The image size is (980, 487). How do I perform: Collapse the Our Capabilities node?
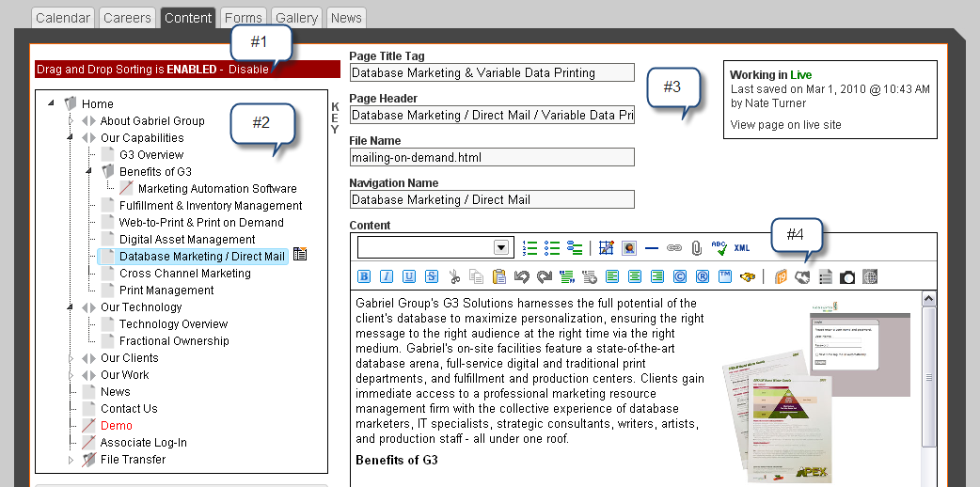pyautogui.click(x=71, y=137)
